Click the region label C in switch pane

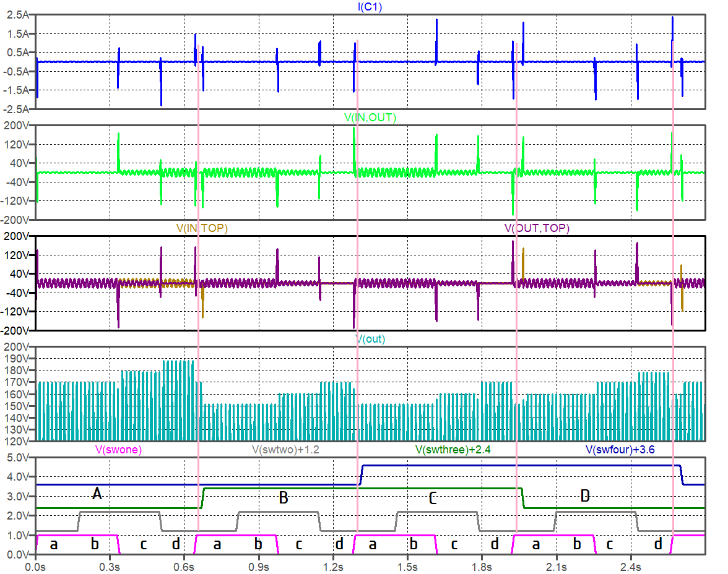pos(433,499)
